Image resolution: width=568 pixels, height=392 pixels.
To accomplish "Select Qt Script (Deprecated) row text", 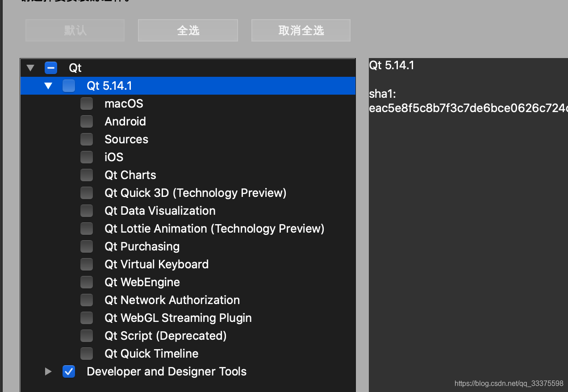I will 166,336.
